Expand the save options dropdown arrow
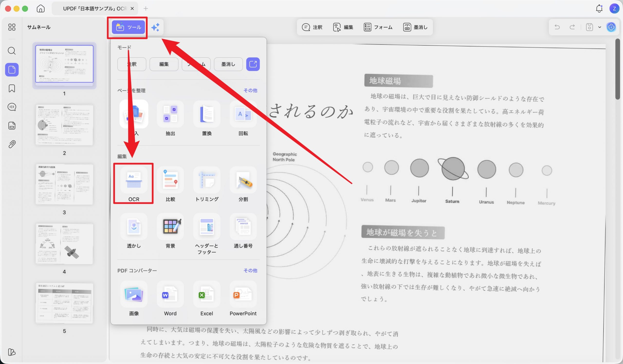 tap(599, 27)
